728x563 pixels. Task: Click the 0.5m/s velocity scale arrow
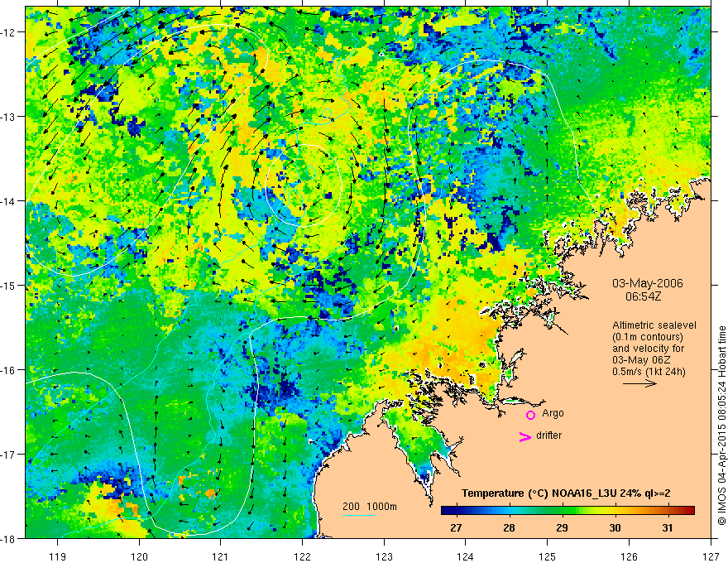point(639,383)
